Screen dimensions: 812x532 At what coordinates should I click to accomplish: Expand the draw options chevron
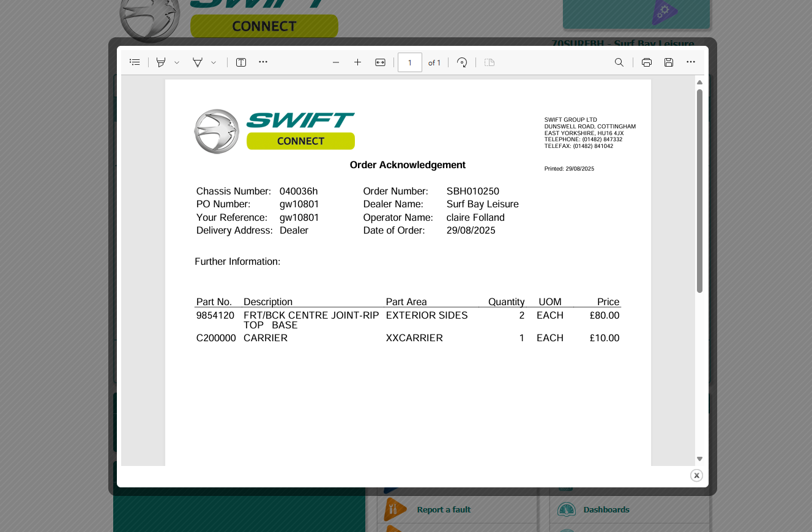click(214, 62)
